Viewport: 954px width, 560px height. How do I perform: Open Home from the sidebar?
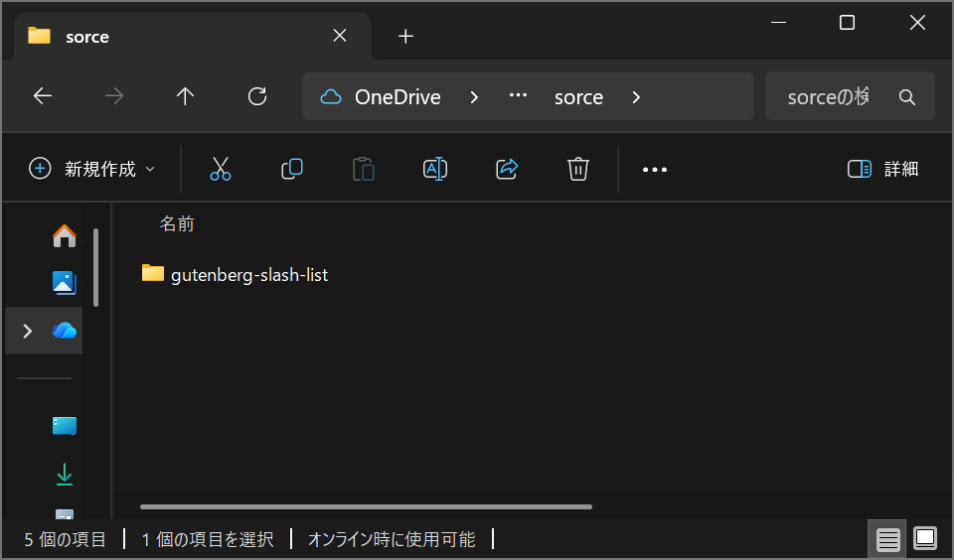coord(65,235)
